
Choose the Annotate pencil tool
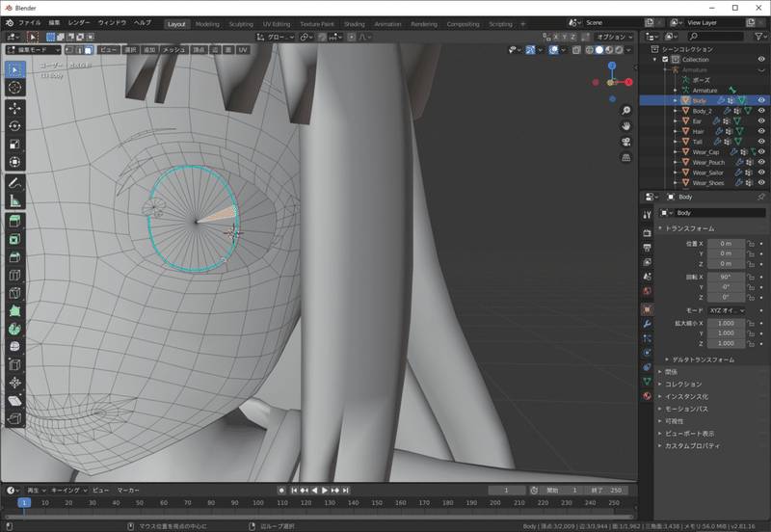(14, 182)
